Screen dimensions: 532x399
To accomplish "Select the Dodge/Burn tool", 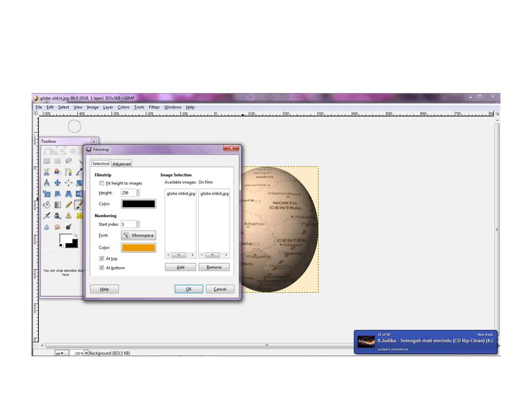I will (x=69, y=227).
